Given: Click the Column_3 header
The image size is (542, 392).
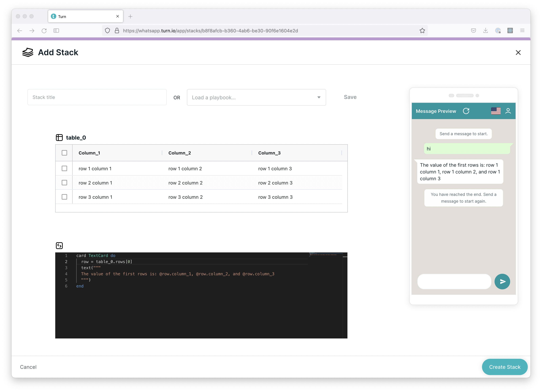Looking at the screenshot, I should pos(269,153).
